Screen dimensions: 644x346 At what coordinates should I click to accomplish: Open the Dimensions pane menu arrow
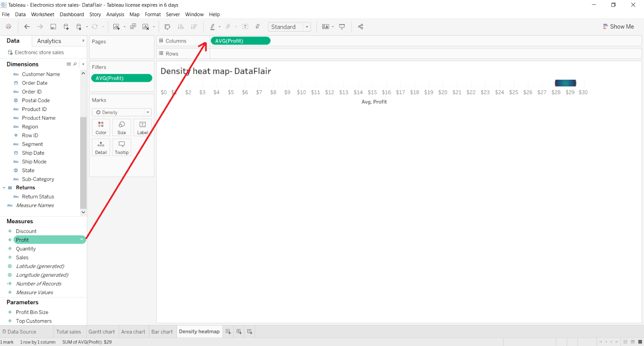[x=83, y=64]
